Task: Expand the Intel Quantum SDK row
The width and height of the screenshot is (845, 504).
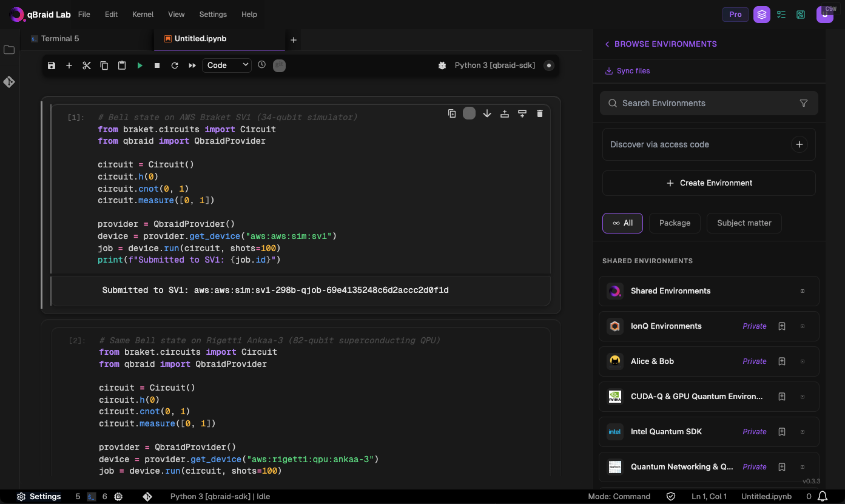Action: tap(803, 432)
